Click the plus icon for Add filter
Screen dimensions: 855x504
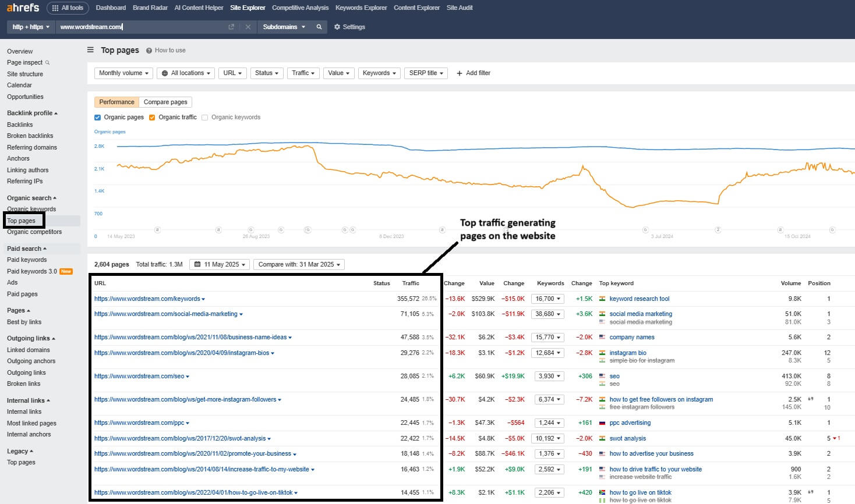tap(460, 73)
